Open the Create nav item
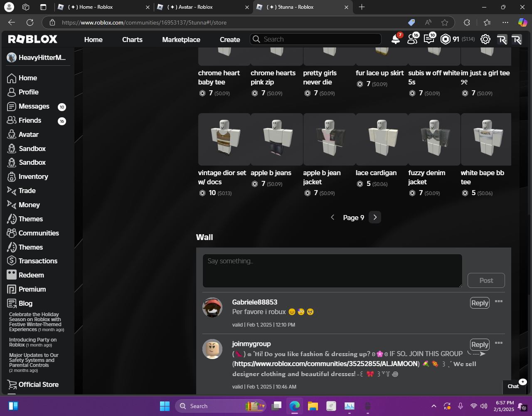Image resolution: width=532 pixels, height=416 pixels. pyautogui.click(x=230, y=40)
